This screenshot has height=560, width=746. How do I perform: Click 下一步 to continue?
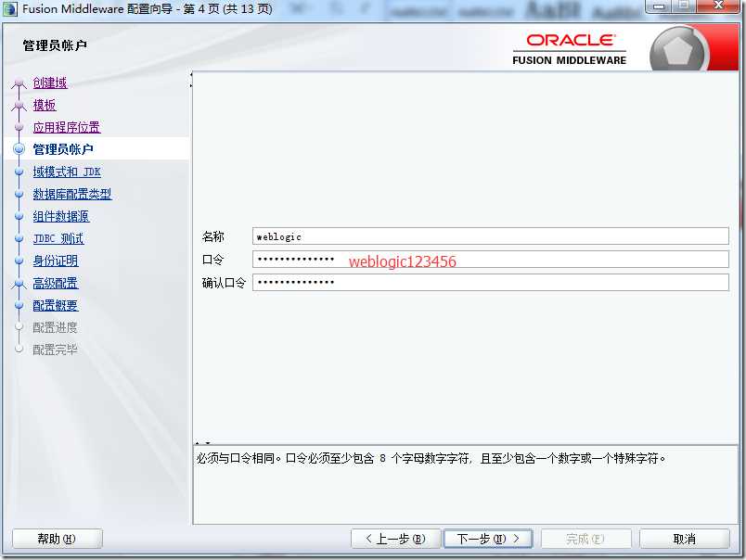(488, 539)
